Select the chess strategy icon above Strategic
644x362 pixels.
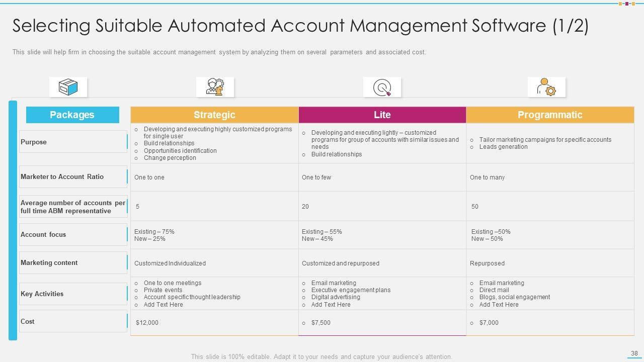point(215,87)
